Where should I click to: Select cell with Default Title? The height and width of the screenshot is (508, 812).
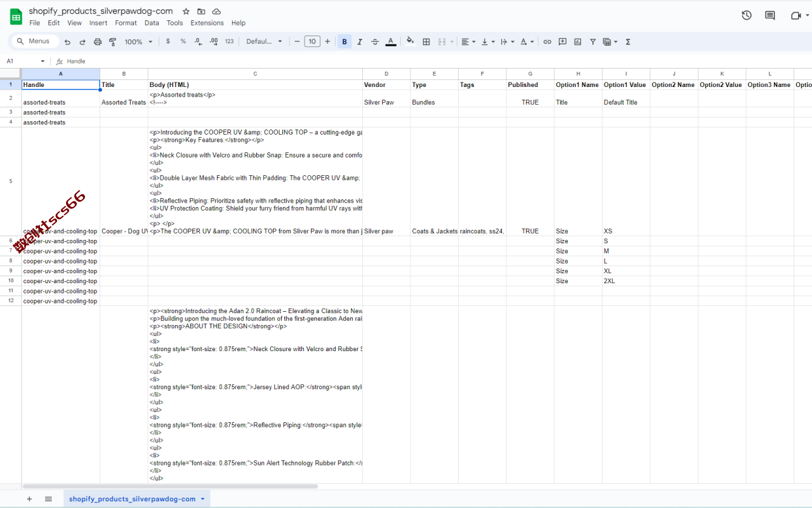point(626,98)
